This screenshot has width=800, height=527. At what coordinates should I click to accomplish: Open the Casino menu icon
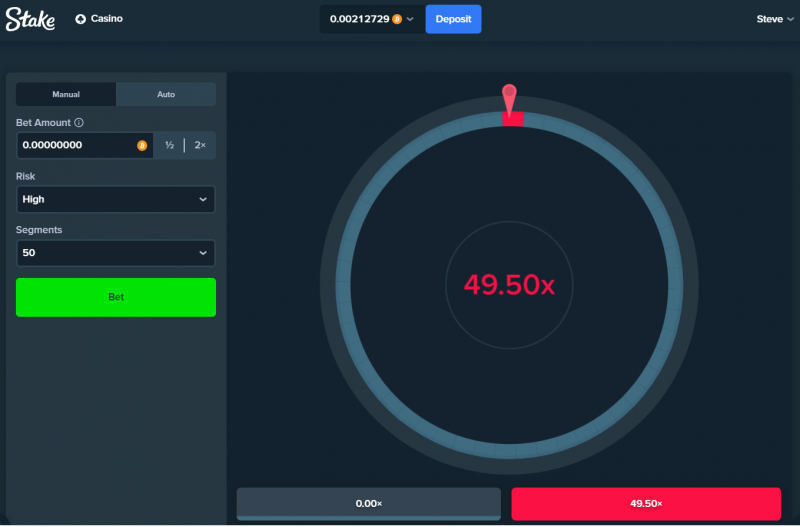click(x=80, y=19)
